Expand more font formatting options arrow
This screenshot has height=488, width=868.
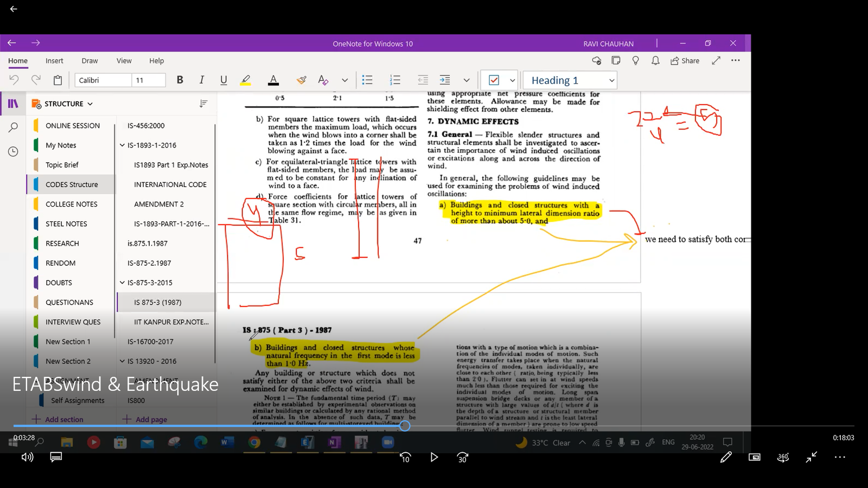pos(344,80)
